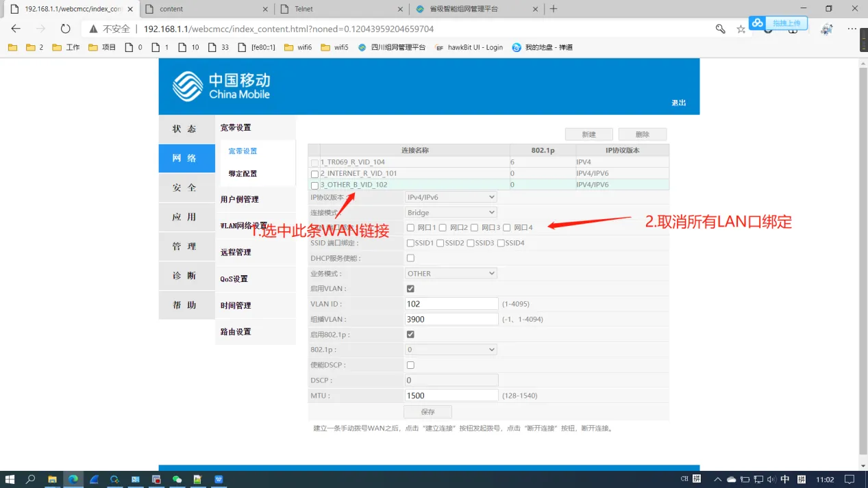Open the hawkBit UI - Login bookmark
The image size is (868, 488).
click(x=469, y=47)
